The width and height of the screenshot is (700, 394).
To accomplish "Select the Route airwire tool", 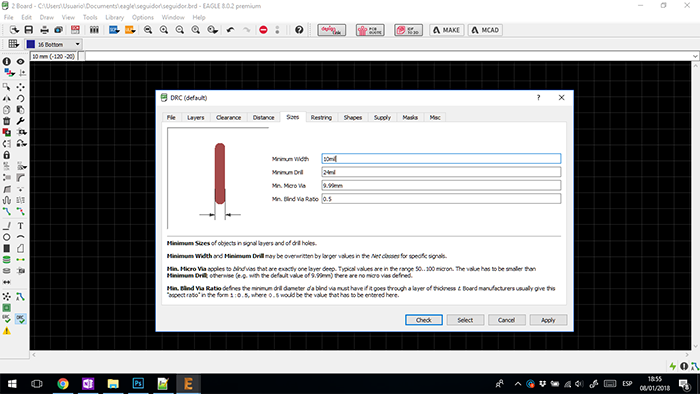I will point(7,212).
